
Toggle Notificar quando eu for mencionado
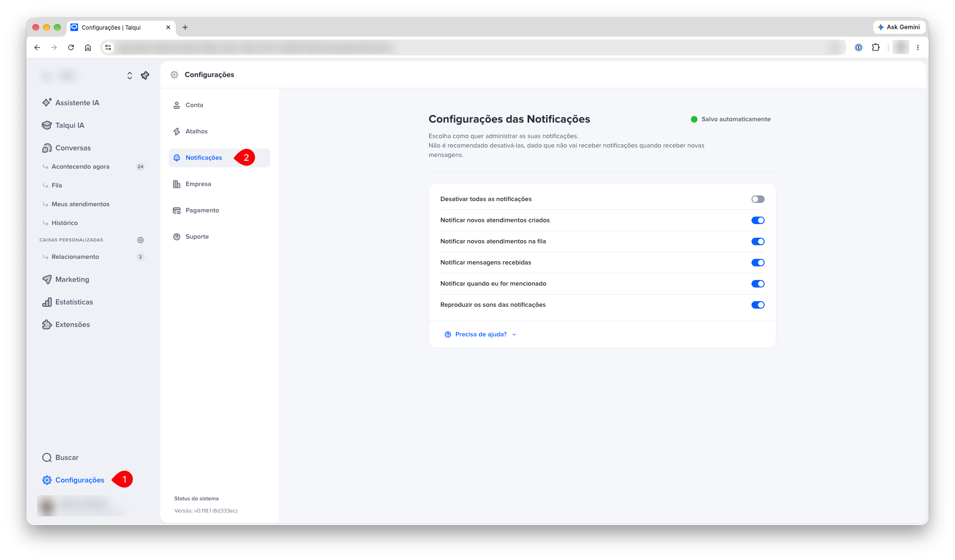pos(758,284)
